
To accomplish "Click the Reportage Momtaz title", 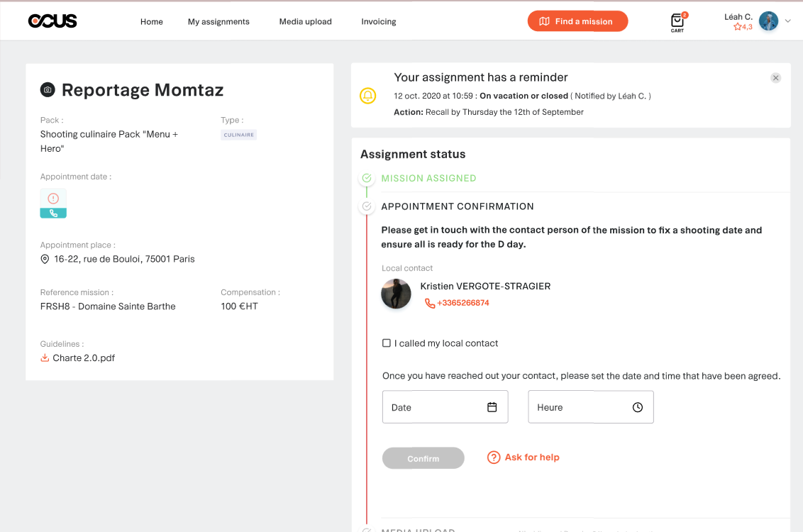I will [143, 90].
